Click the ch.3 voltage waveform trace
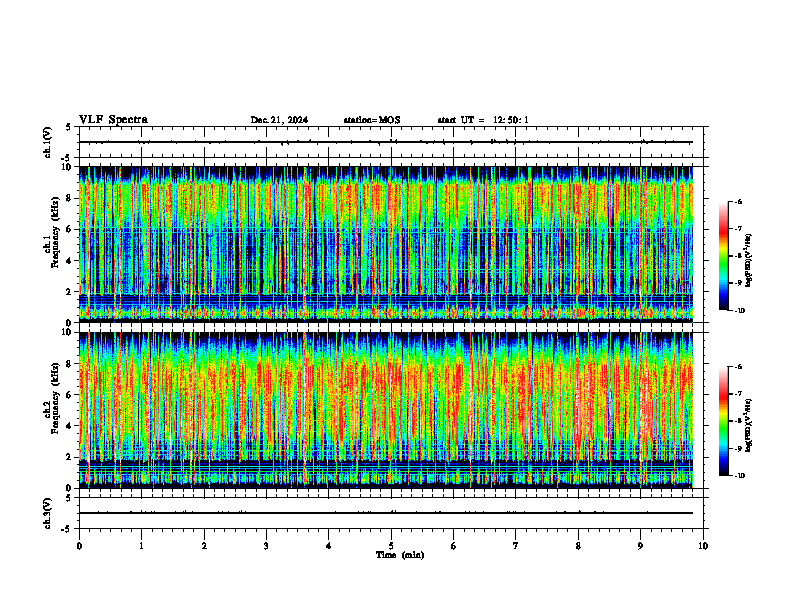 (x=386, y=513)
